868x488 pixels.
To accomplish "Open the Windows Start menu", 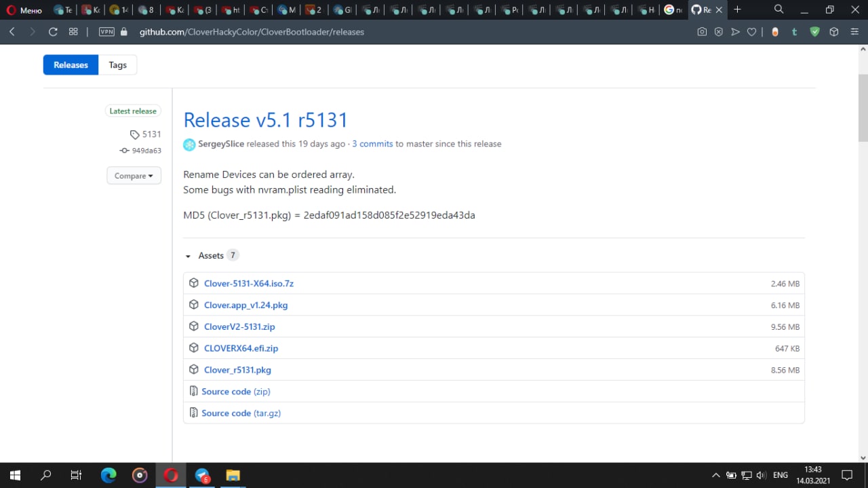I will 15,475.
